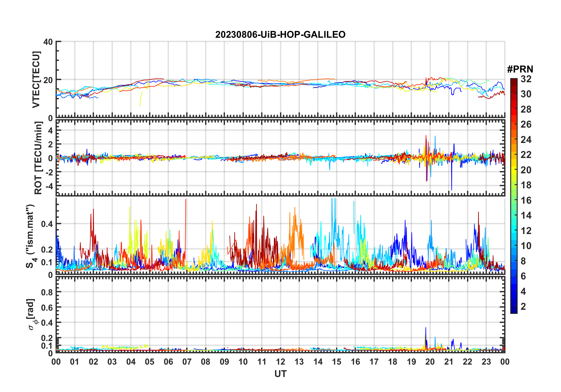The image size is (561, 392).
Task: Click the green colorbar region near 16
Action: 514,200
